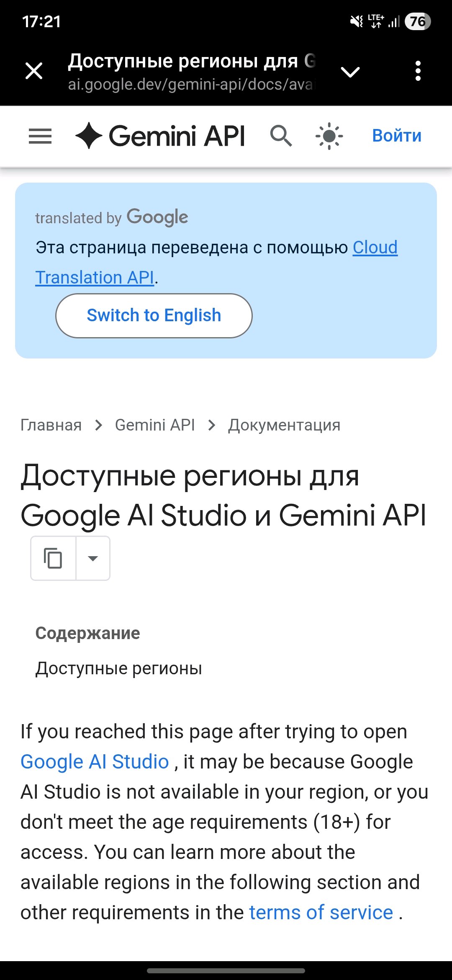Jump to Доступные регионы contents entry

119,668
